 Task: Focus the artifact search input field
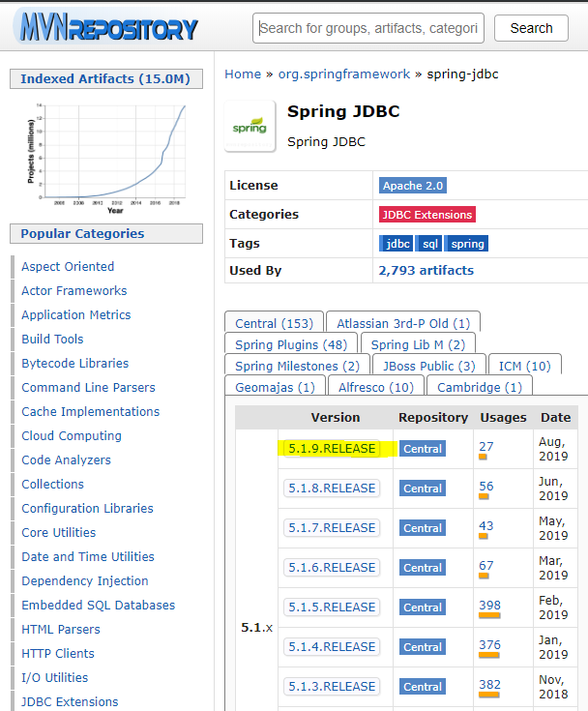[368, 28]
